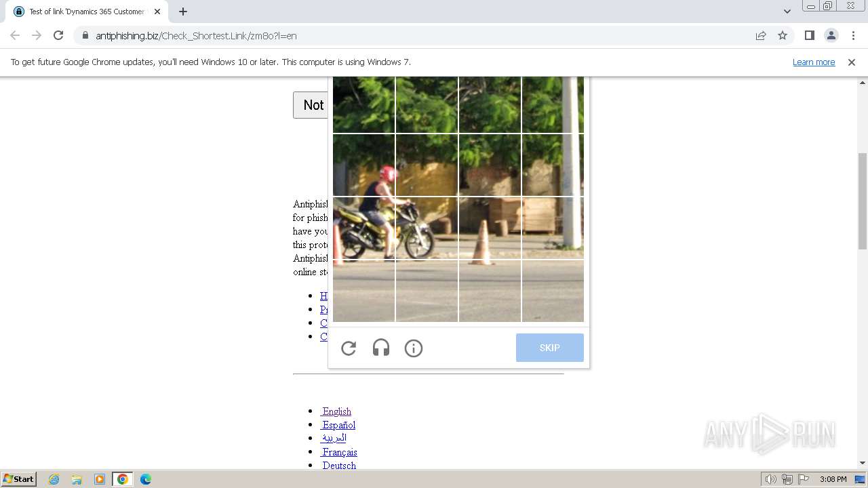Click page vertical scrollbar thumb
The image size is (868, 488).
[863, 201]
